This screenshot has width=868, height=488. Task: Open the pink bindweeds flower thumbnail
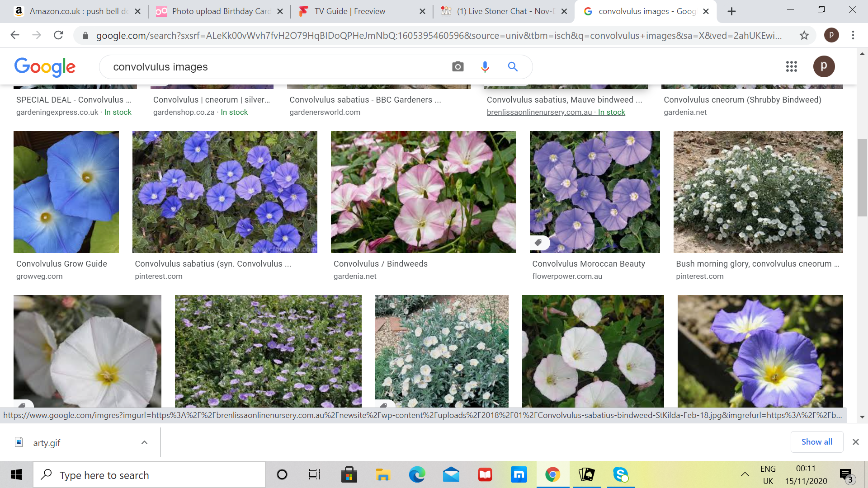423,192
